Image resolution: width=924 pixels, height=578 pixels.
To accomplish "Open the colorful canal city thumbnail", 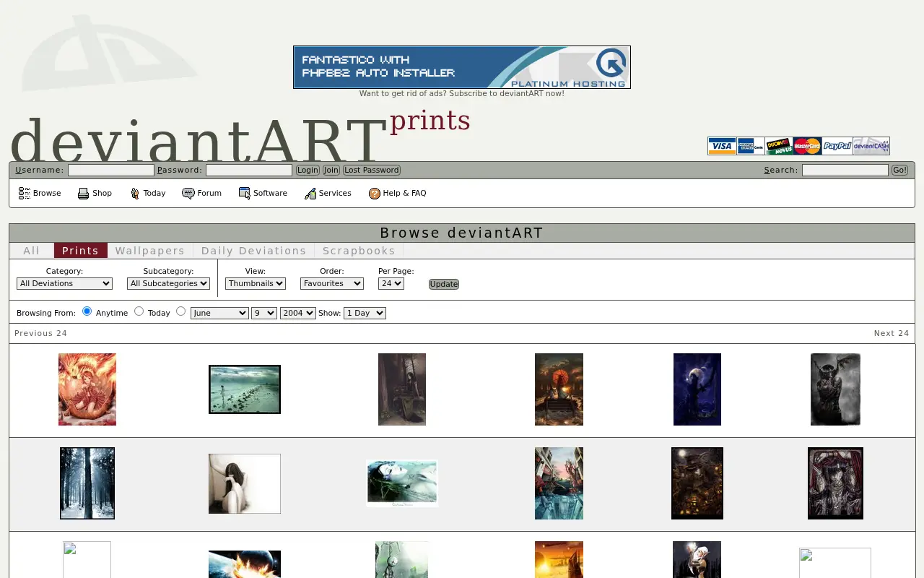I will (x=559, y=483).
